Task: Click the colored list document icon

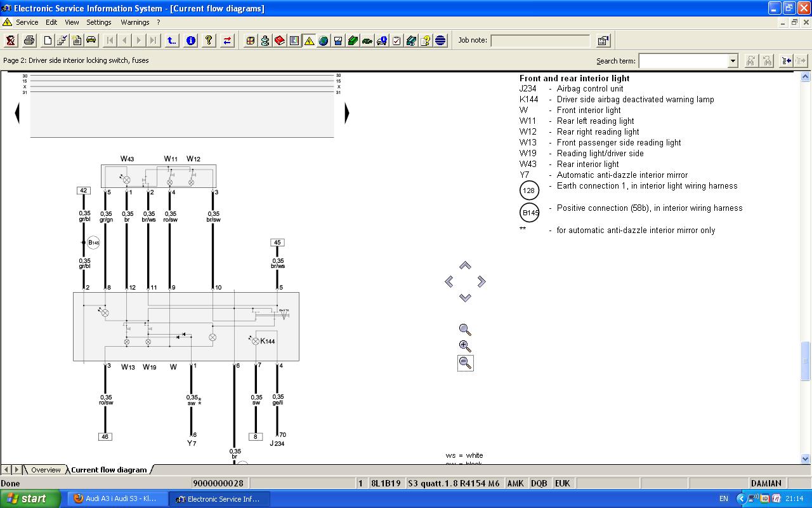Action: [x=294, y=41]
